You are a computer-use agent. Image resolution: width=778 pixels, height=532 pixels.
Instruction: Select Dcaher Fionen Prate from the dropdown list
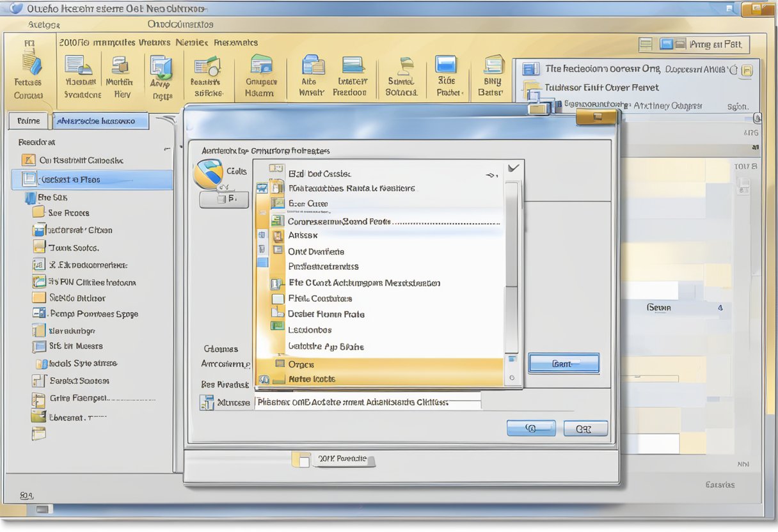(x=326, y=314)
